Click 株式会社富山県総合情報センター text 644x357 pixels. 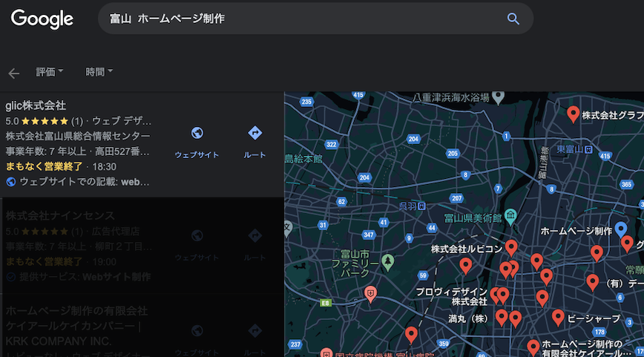pyautogui.click(x=78, y=136)
